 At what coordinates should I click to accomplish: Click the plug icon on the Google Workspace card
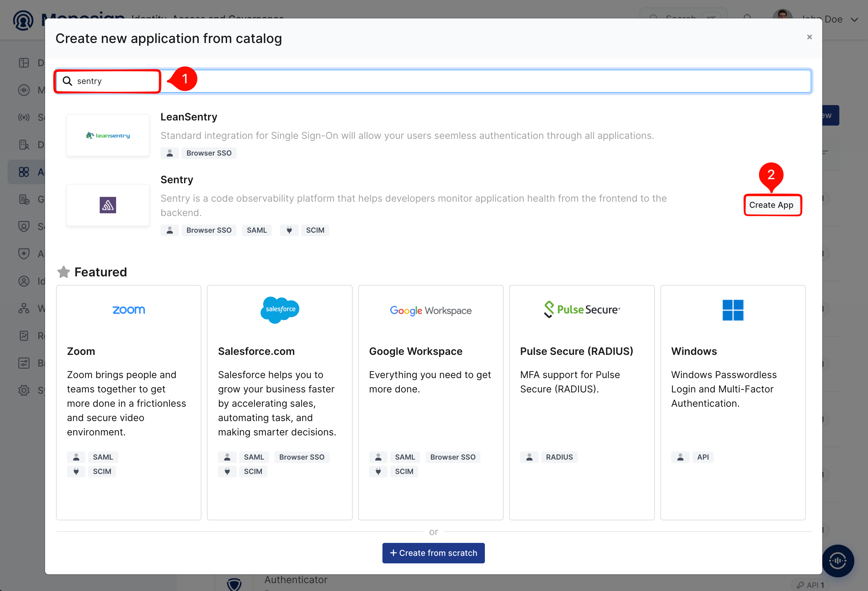[x=378, y=472]
